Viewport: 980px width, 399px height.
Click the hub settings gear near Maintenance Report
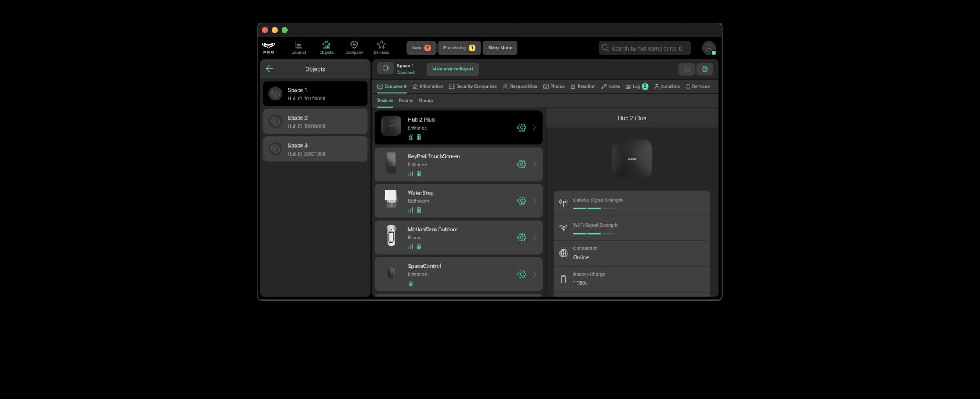pos(704,68)
